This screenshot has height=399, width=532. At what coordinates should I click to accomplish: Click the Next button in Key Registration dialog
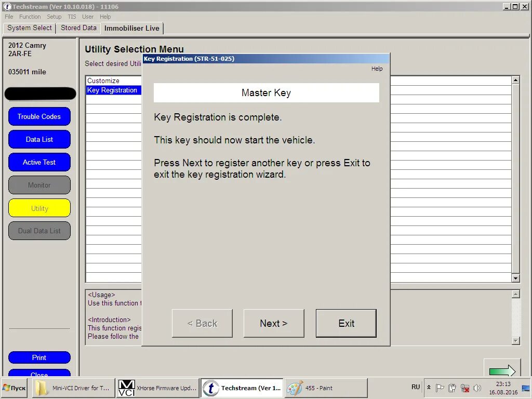click(274, 323)
